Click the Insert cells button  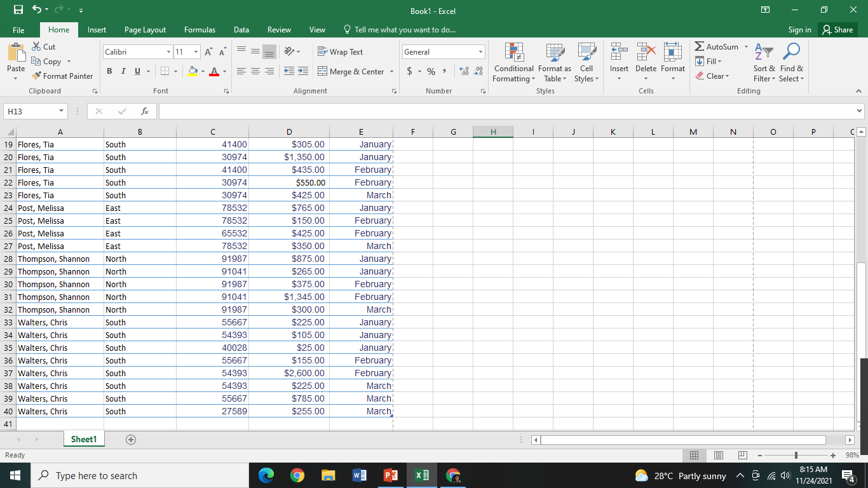tap(619, 62)
